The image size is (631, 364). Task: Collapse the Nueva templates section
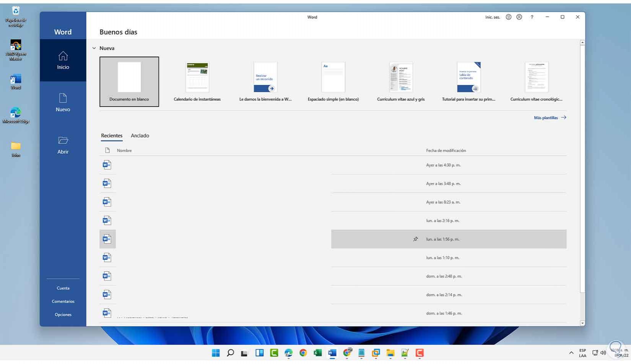(x=94, y=49)
